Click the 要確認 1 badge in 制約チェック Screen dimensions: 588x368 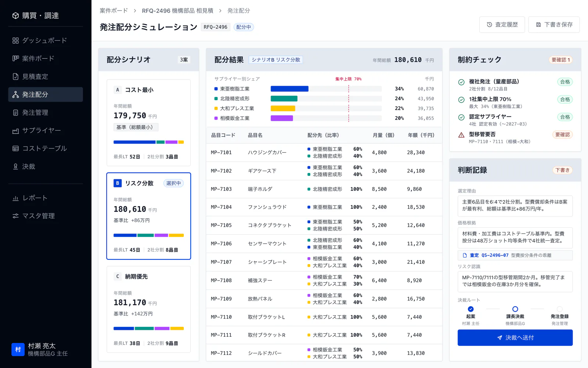[x=561, y=60]
